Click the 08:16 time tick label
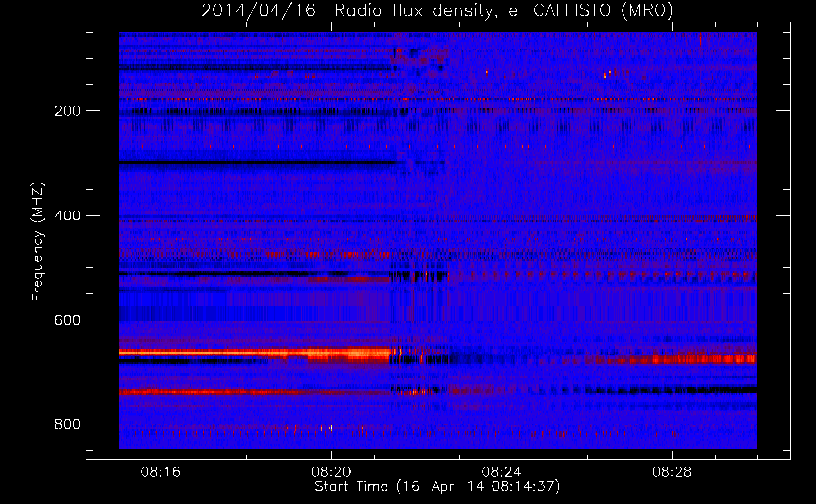The height and width of the screenshot is (504, 816). click(x=161, y=472)
